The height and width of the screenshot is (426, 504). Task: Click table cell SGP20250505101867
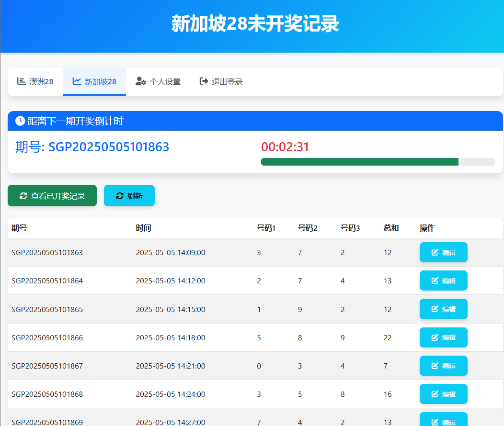47,366
